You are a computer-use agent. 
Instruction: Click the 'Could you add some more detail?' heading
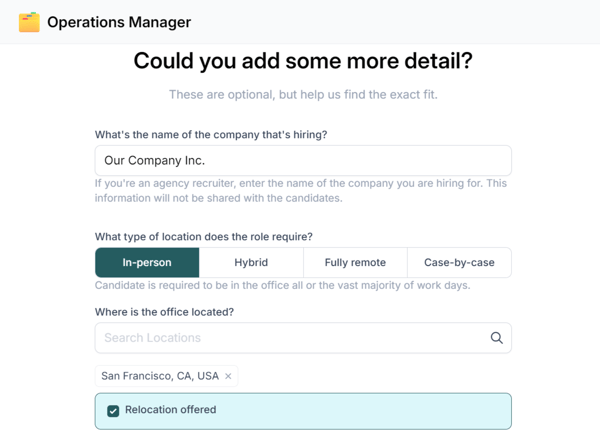pos(303,61)
